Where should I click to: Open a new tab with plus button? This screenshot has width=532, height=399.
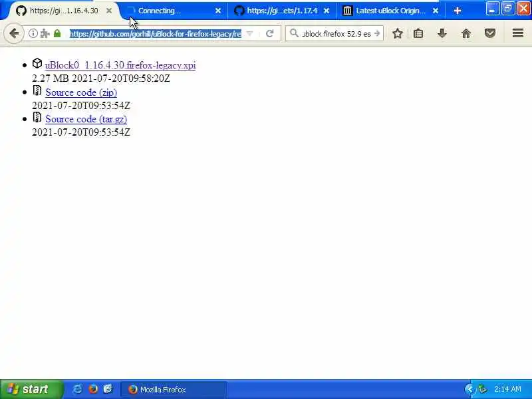point(458,11)
